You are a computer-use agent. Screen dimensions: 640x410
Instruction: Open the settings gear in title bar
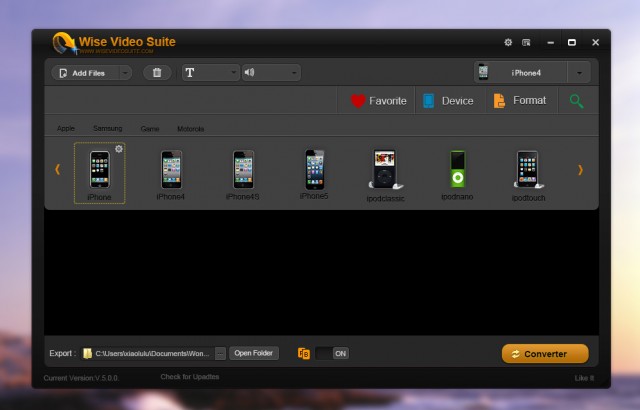508,42
